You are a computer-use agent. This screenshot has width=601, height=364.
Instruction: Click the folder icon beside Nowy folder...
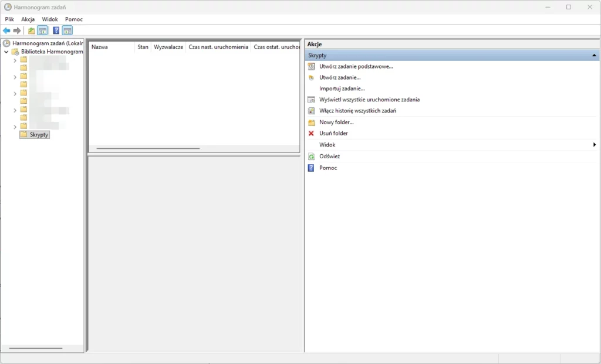311,123
